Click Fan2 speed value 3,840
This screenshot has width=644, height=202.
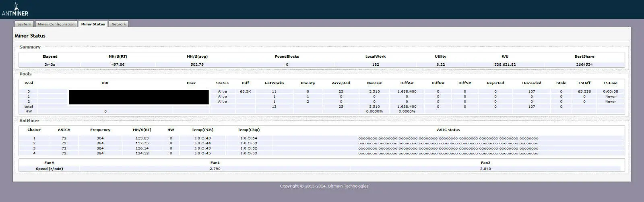(485, 169)
